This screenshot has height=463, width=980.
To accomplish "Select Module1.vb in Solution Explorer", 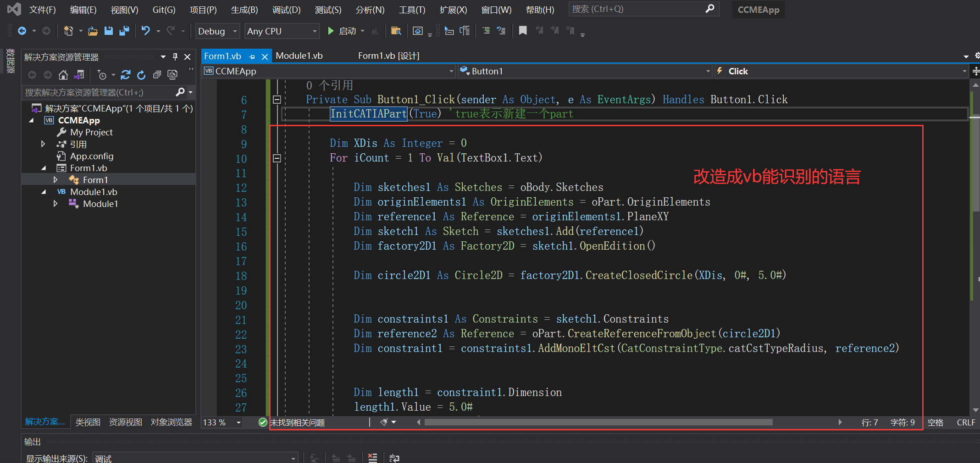I will (94, 192).
